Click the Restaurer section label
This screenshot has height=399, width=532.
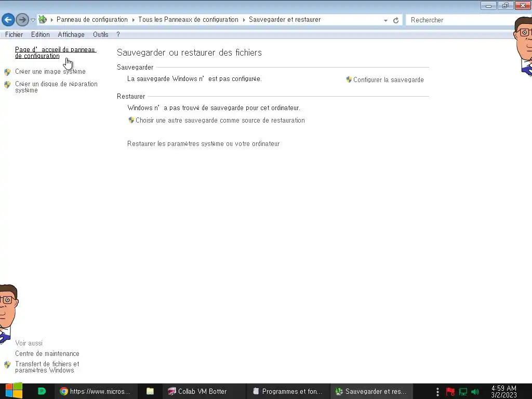tap(131, 96)
